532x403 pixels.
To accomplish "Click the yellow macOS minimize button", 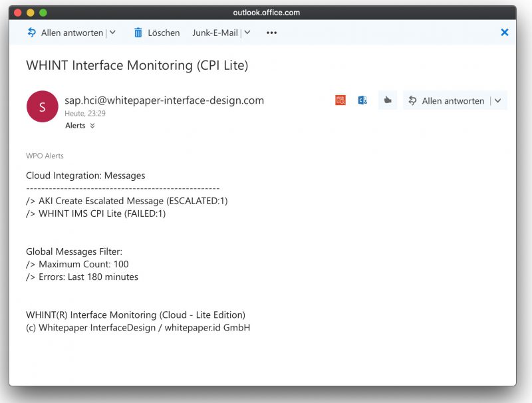I will [31, 13].
